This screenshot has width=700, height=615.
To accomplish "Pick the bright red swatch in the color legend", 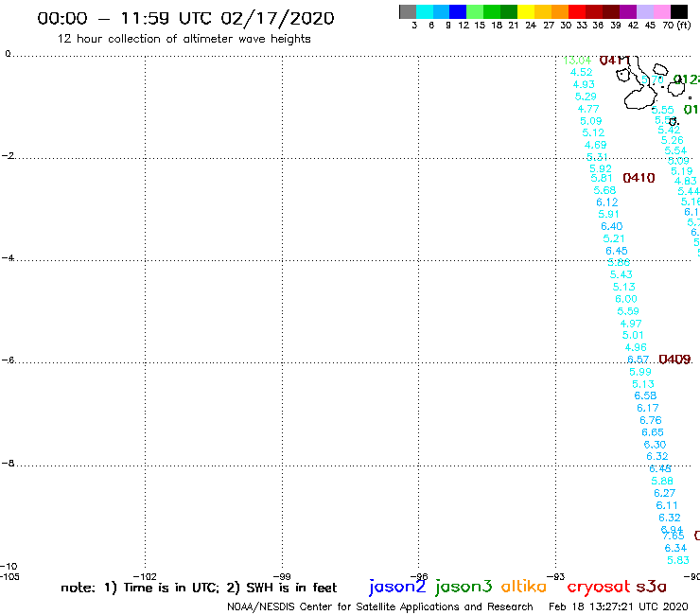I will coord(577,11).
